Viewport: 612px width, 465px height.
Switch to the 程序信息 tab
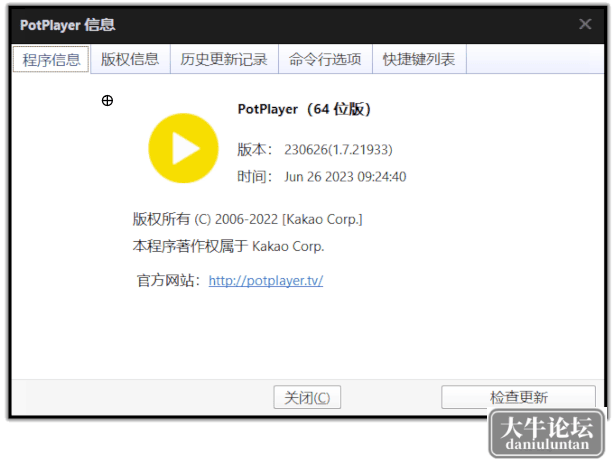(51, 59)
